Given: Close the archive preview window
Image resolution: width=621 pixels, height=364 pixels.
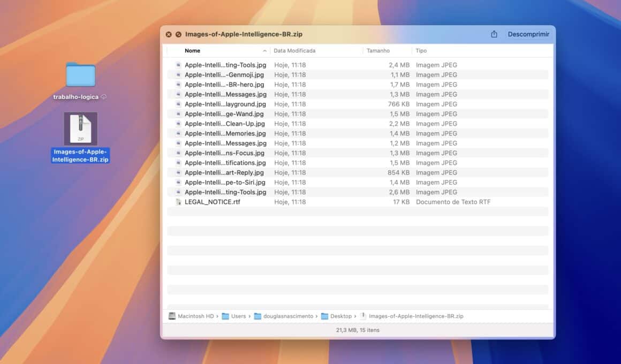Looking at the screenshot, I should tap(169, 34).
